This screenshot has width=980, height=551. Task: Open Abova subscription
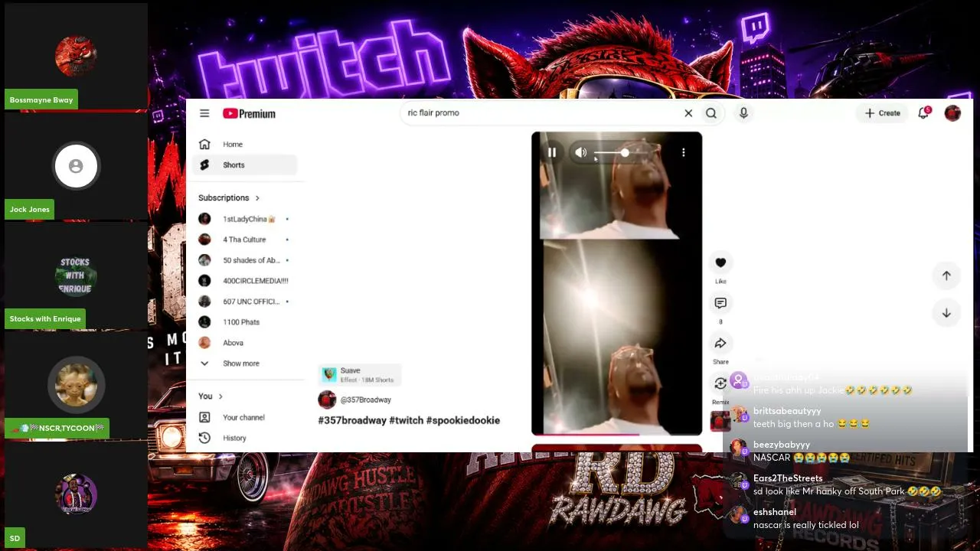click(x=247, y=343)
